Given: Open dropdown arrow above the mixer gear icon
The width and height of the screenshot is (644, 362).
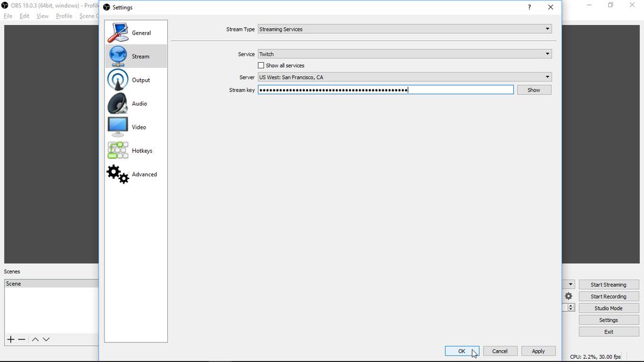Looking at the screenshot, I should pyautogui.click(x=570, y=284).
